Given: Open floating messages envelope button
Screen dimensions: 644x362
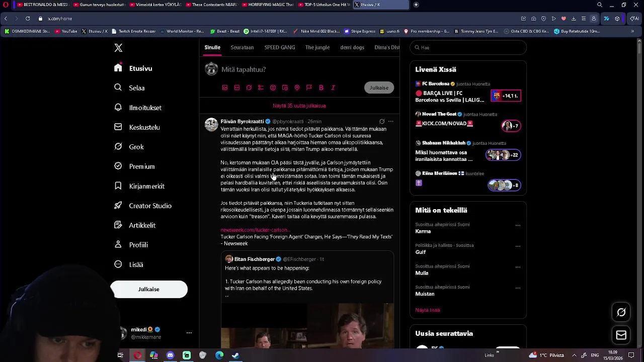Looking at the screenshot, I should (x=621, y=335).
